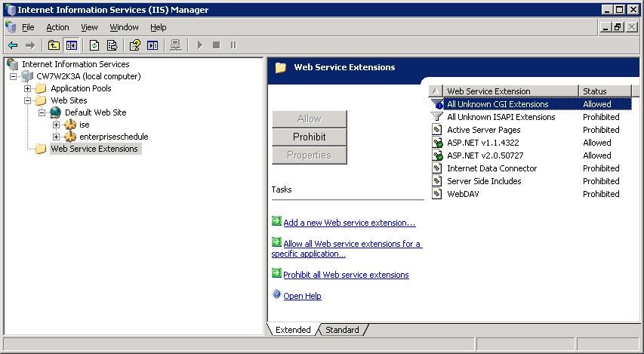Click the Back arrow toolbar icon
The width and height of the screenshot is (644, 354).
(13, 45)
